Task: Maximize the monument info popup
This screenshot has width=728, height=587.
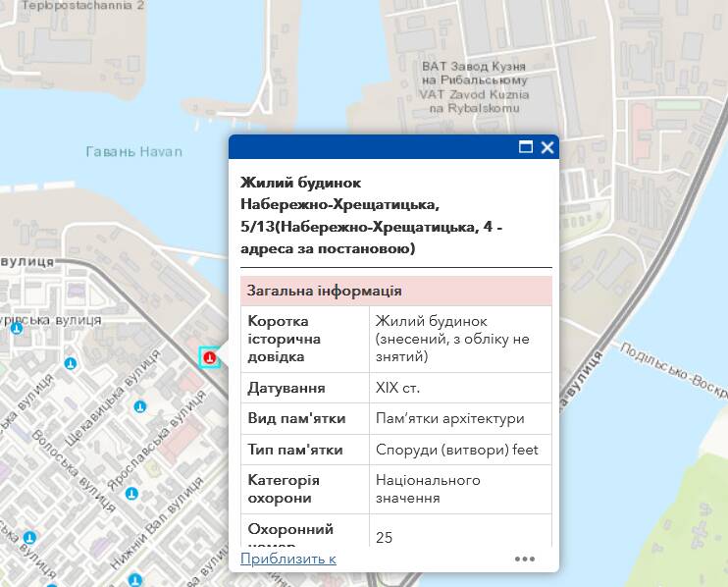Action: pyautogui.click(x=526, y=147)
